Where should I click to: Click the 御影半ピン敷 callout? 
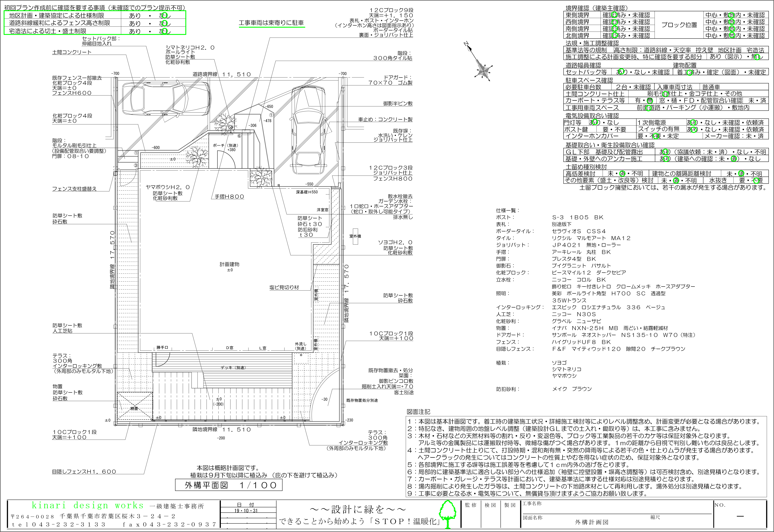pyautogui.click(x=398, y=104)
